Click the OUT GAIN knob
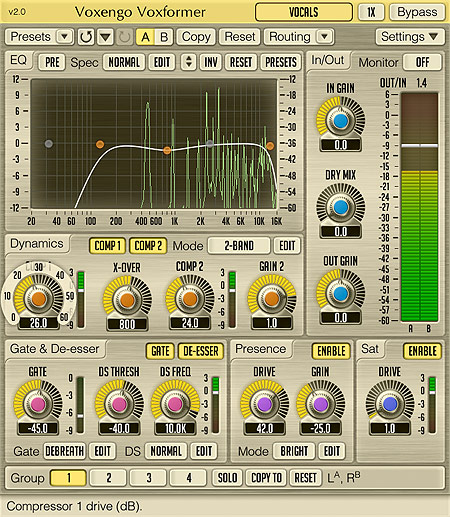 [340, 294]
